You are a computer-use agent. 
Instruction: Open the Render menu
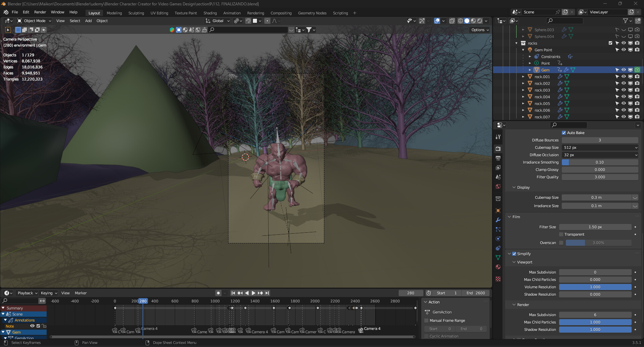coord(40,12)
